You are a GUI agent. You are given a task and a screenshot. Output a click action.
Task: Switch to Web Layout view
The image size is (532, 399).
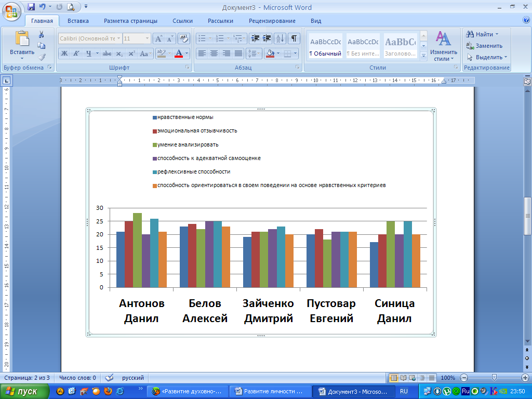[412, 378]
